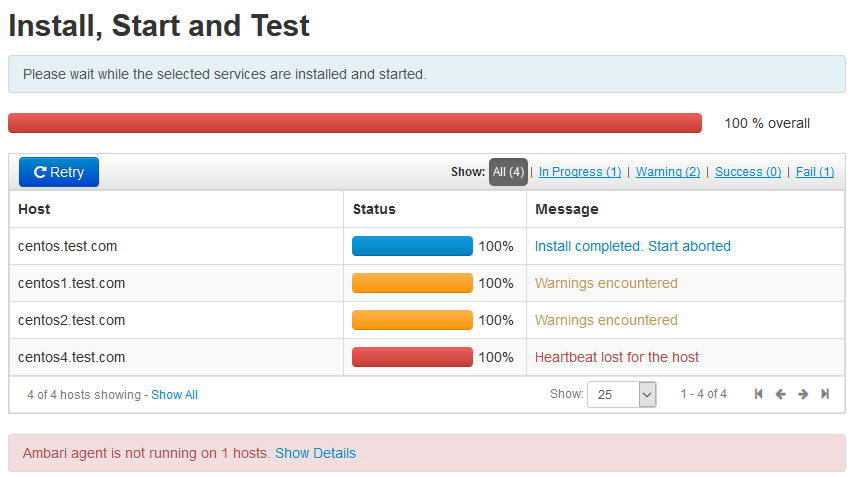Show Success (0) hosts
This screenshot has height=477, width=861.
[x=748, y=172]
